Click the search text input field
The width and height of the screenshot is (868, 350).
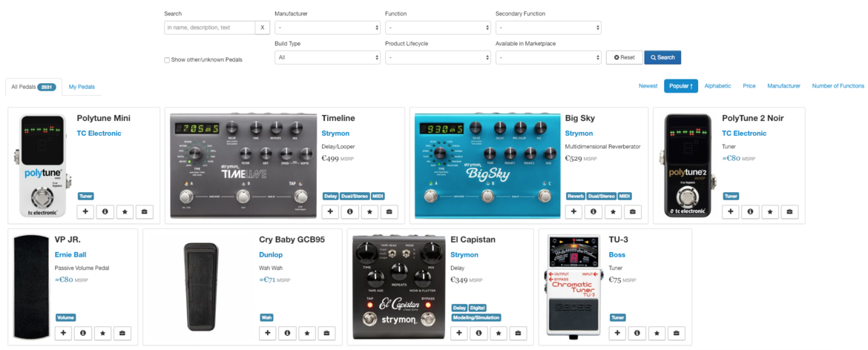click(210, 27)
